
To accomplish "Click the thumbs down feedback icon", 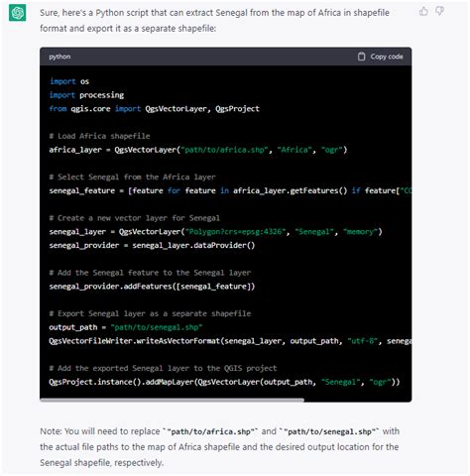I will pyautogui.click(x=439, y=11).
